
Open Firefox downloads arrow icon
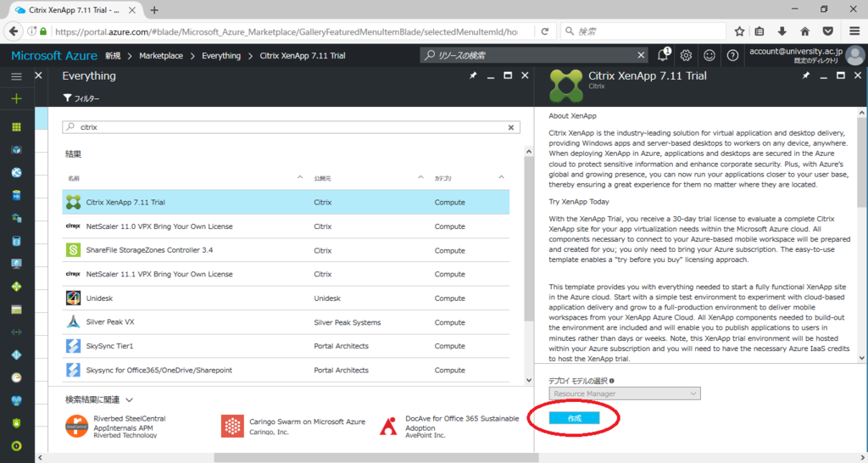click(782, 31)
